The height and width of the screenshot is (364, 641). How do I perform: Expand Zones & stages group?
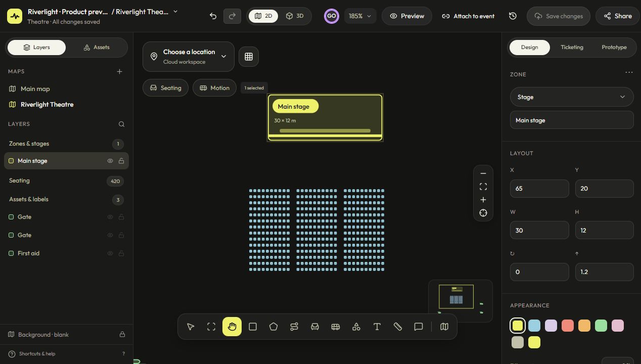66,144
